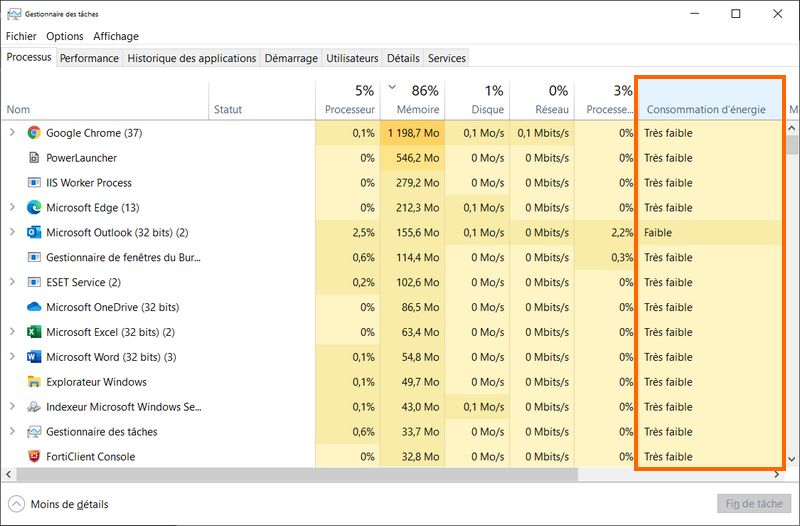Open the Options menu
Image resolution: width=800 pixels, height=526 pixels.
(x=65, y=36)
